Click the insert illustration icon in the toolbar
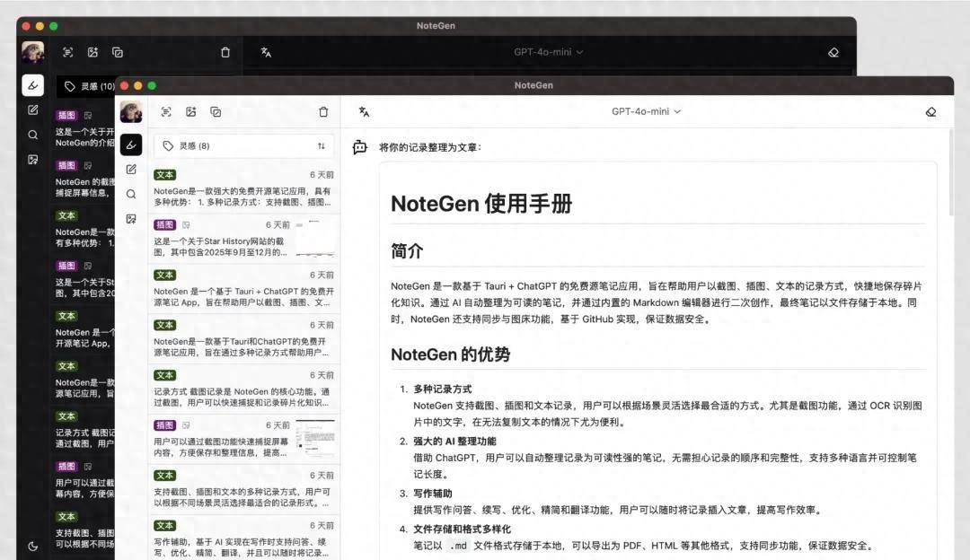The width and height of the screenshot is (970, 560). click(x=190, y=111)
